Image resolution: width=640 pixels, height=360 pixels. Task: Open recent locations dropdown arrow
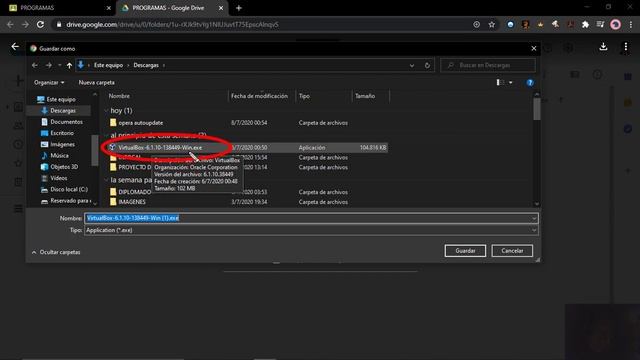click(x=60, y=65)
